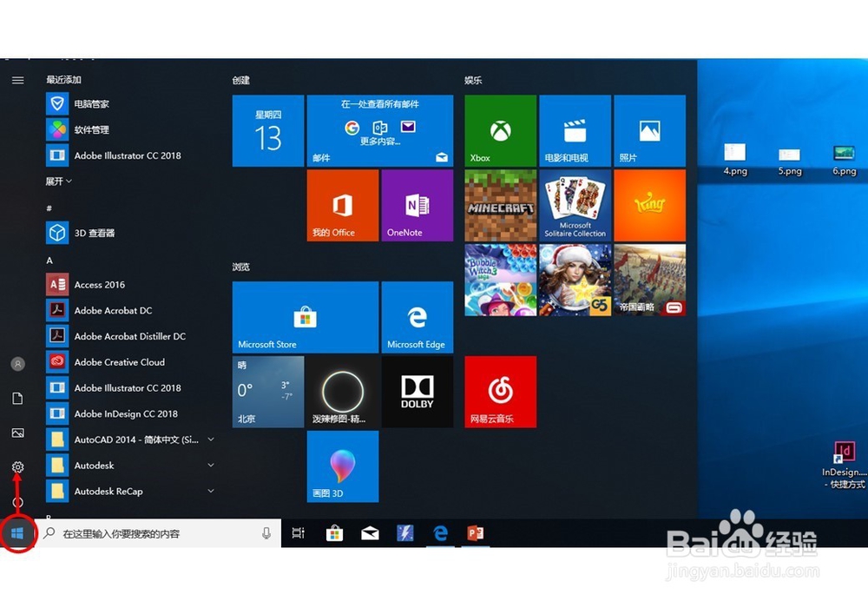Open the Xbox tile
Screen dimensions: 868x601
[x=501, y=131]
